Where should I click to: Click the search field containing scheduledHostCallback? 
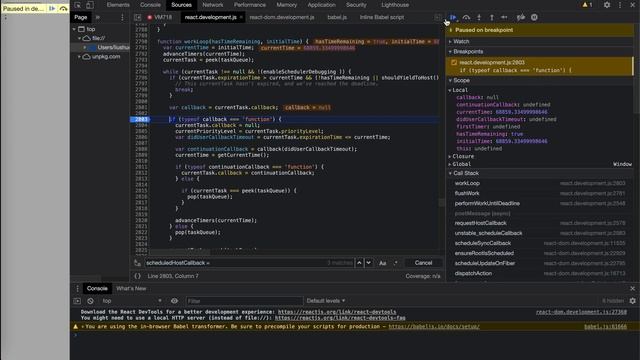(x=249, y=263)
